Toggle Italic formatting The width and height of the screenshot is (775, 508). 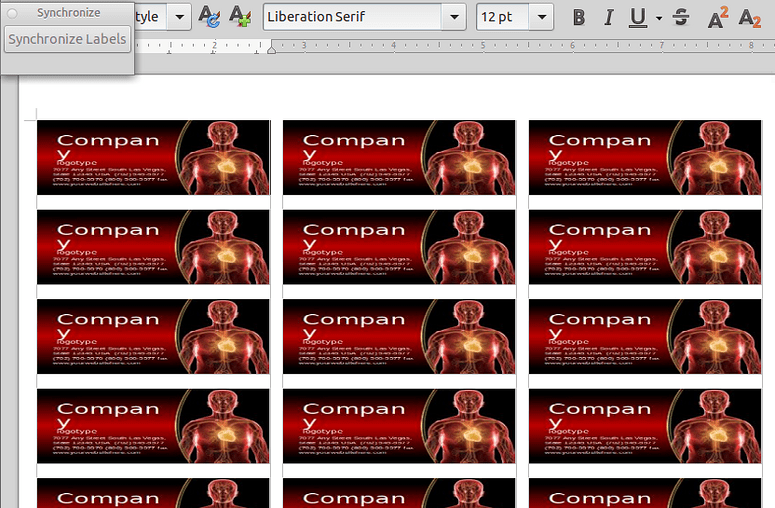pyautogui.click(x=608, y=17)
